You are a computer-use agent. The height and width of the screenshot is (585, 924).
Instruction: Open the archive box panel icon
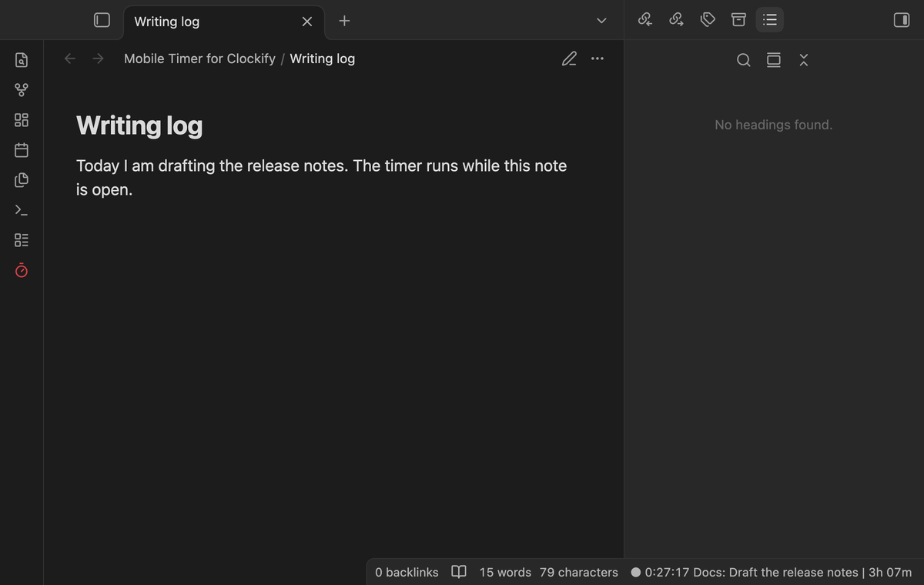[738, 20]
